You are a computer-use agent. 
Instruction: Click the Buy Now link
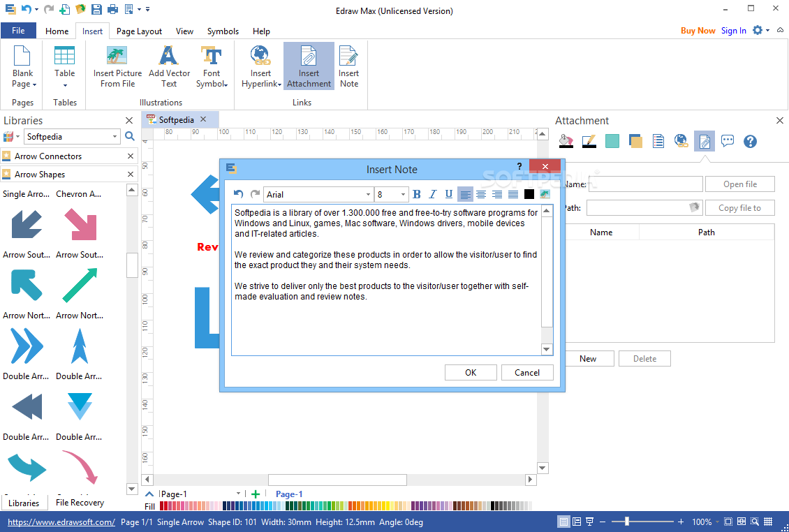[x=698, y=31]
